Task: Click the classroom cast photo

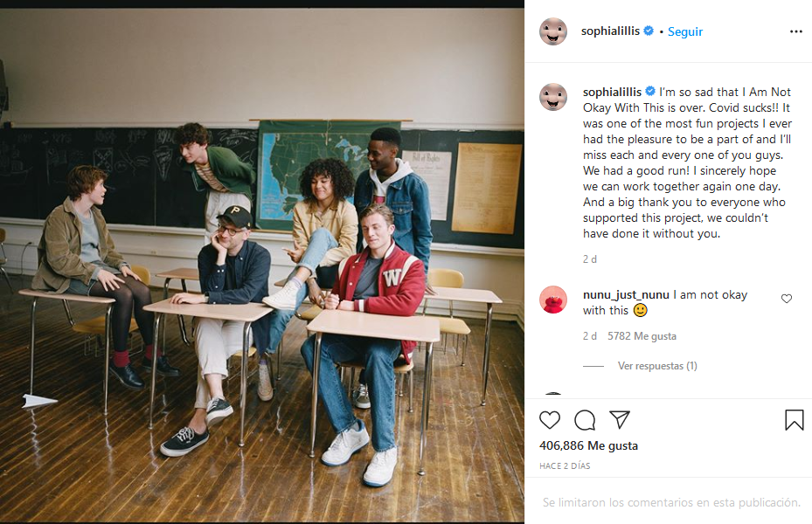Action: pyautogui.click(x=262, y=265)
